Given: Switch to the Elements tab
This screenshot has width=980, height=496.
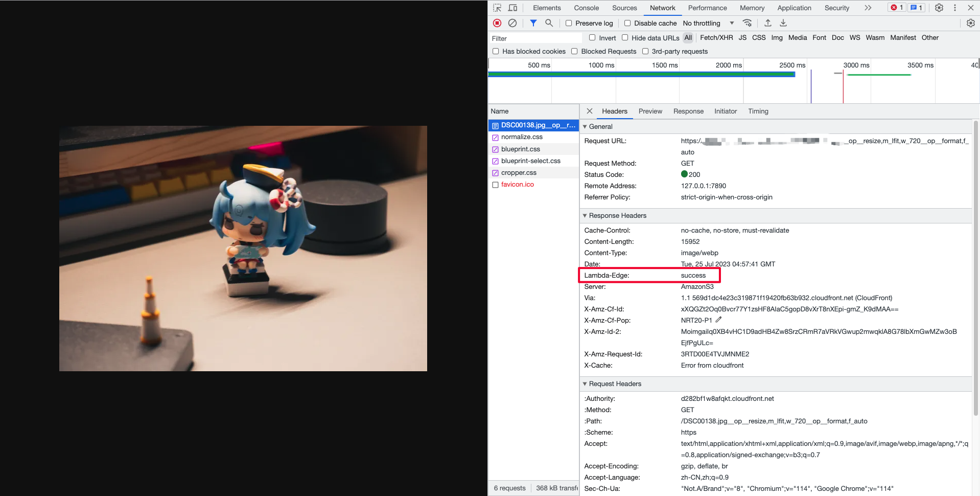Looking at the screenshot, I should point(547,8).
